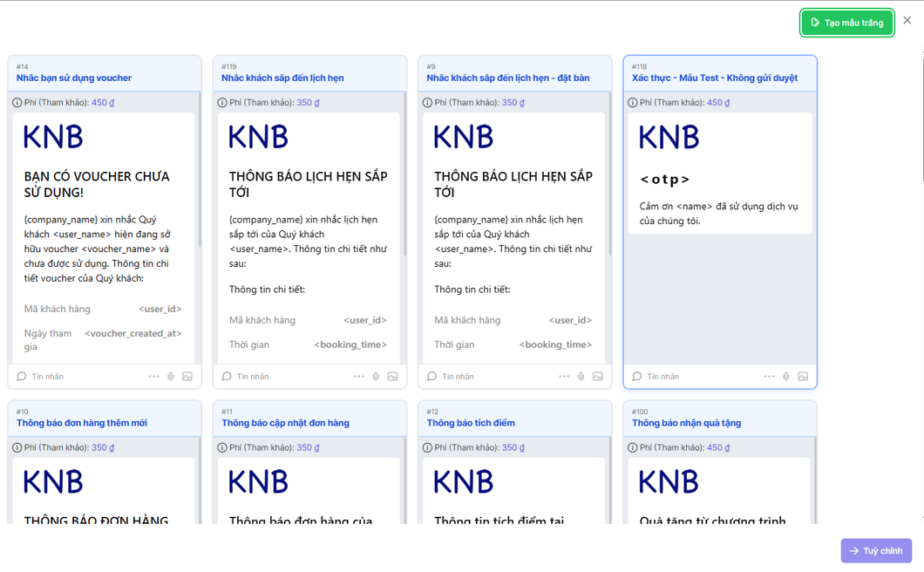
Task: Click chat bubble icon in card #9
Action: 432,376
